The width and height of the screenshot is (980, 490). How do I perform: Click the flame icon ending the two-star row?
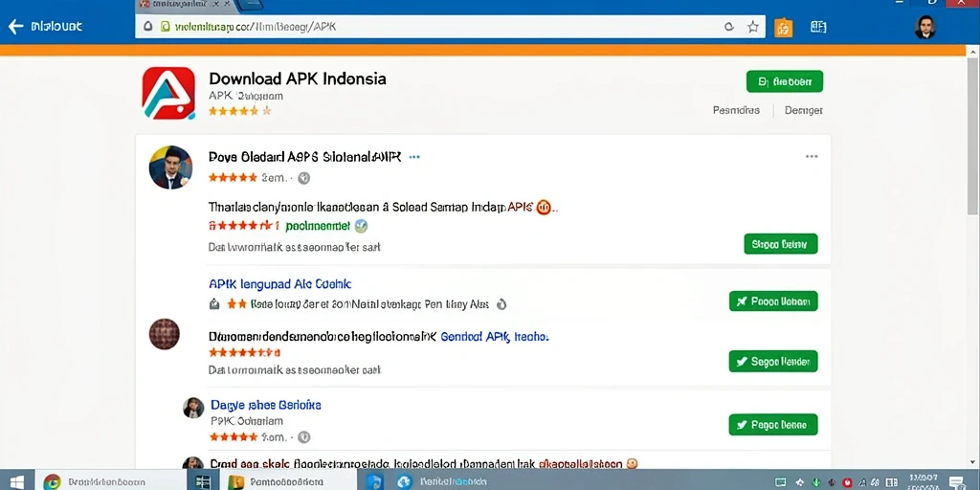[x=501, y=304]
